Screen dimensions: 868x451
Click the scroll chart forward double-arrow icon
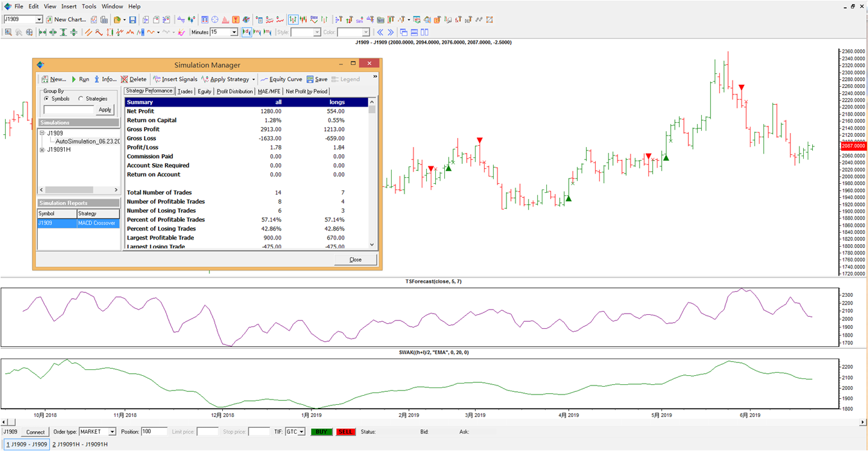pyautogui.click(x=390, y=32)
